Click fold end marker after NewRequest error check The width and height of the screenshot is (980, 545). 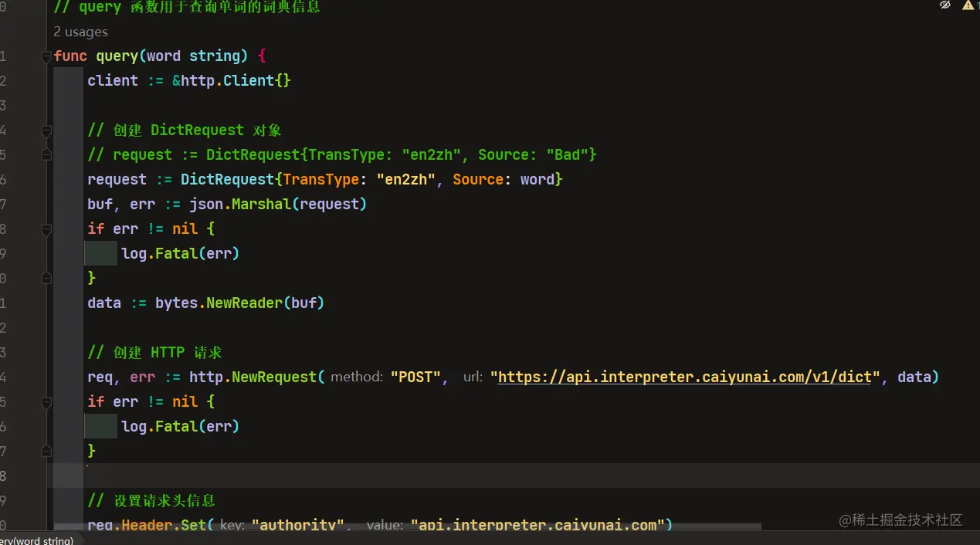click(x=46, y=451)
